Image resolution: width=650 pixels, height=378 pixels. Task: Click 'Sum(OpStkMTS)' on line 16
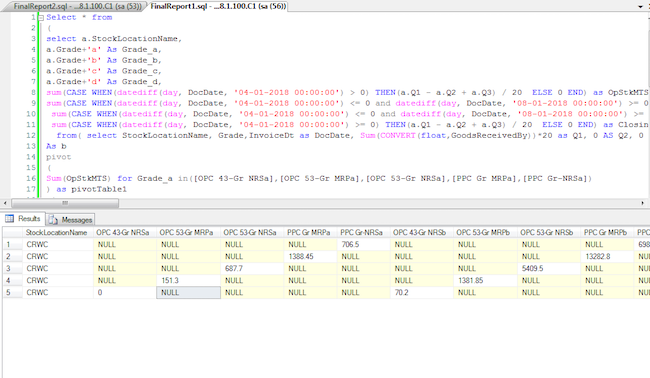pos(78,179)
